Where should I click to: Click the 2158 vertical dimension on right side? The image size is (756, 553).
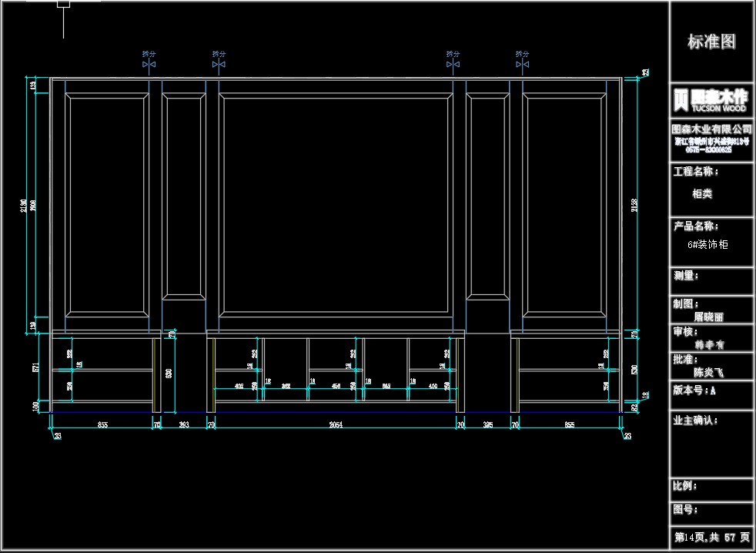pyautogui.click(x=634, y=206)
